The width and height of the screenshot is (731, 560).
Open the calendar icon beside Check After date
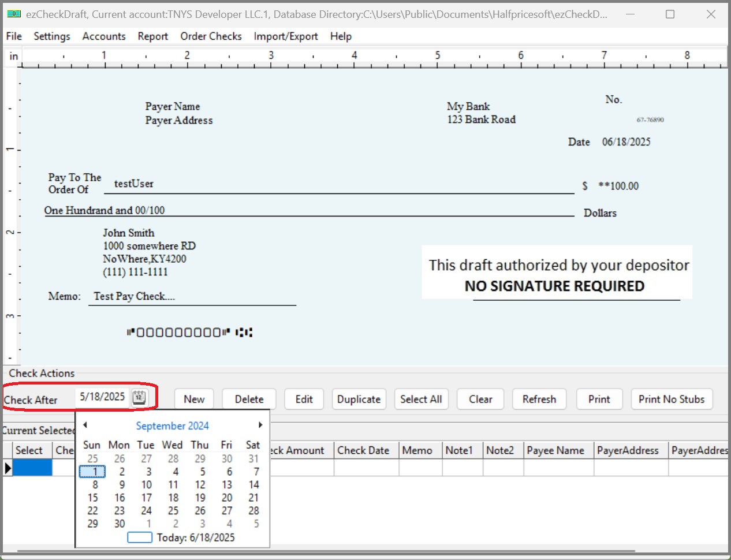tap(139, 397)
